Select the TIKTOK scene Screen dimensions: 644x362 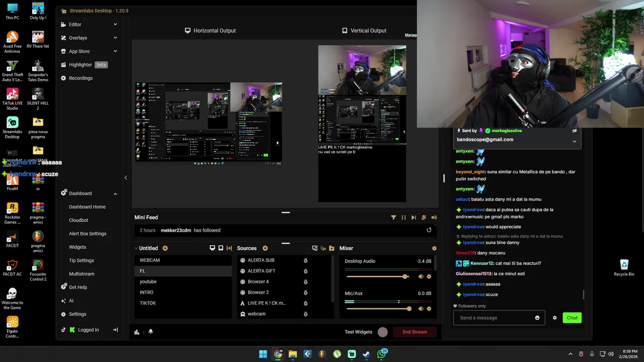point(183,303)
